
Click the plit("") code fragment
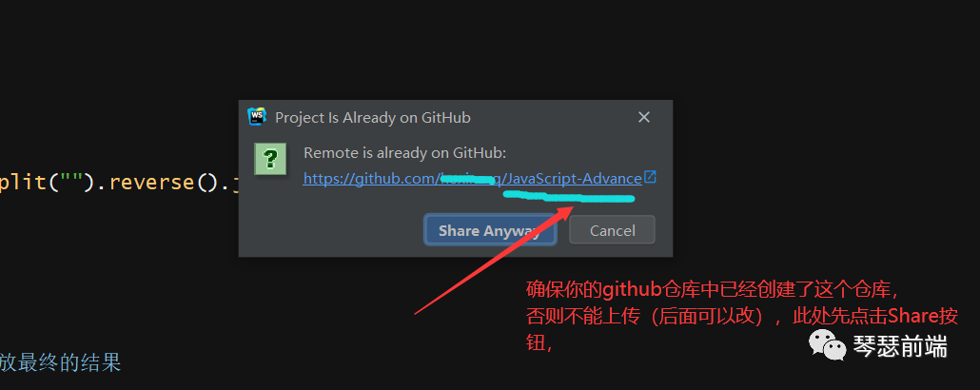[x=47, y=183]
